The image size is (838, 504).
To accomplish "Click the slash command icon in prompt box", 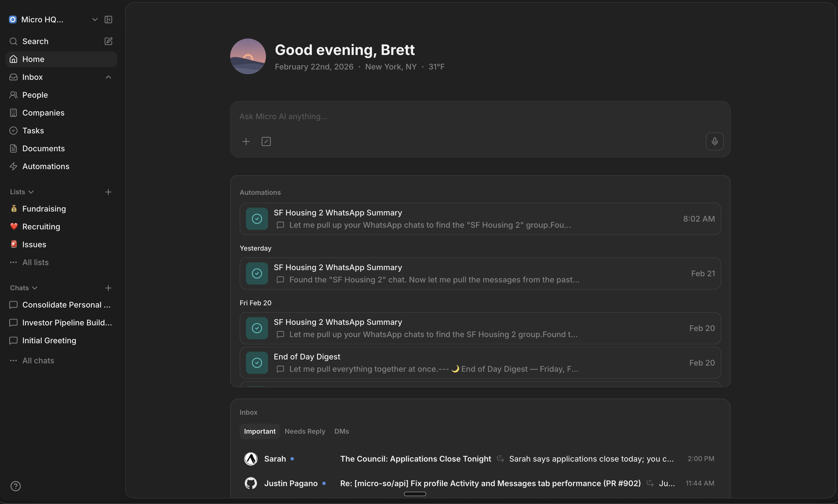I will point(266,141).
